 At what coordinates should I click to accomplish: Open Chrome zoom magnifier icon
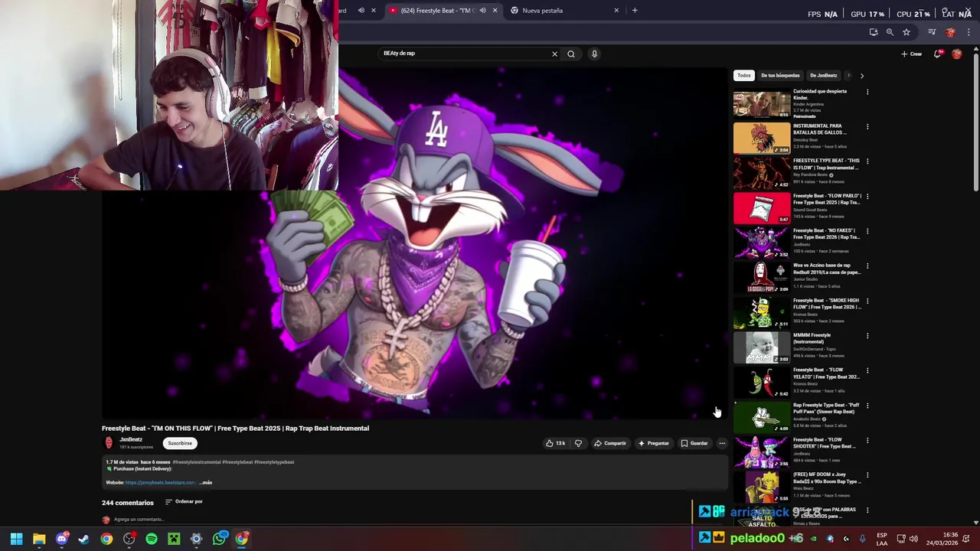(890, 32)
